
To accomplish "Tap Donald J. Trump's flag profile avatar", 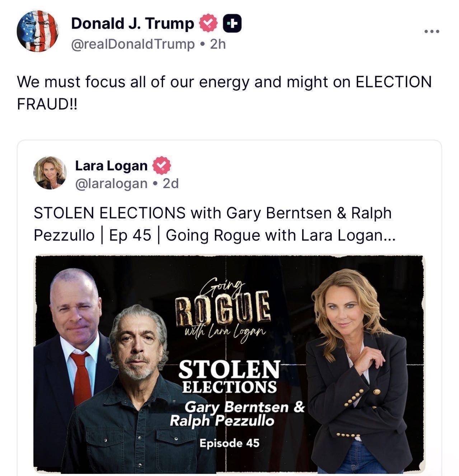I will [37, 31].
